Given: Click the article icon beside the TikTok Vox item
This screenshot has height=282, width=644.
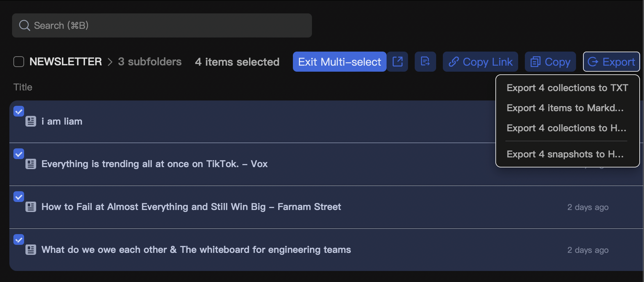Looking at the screenshot, I should (x=31, y=164).
